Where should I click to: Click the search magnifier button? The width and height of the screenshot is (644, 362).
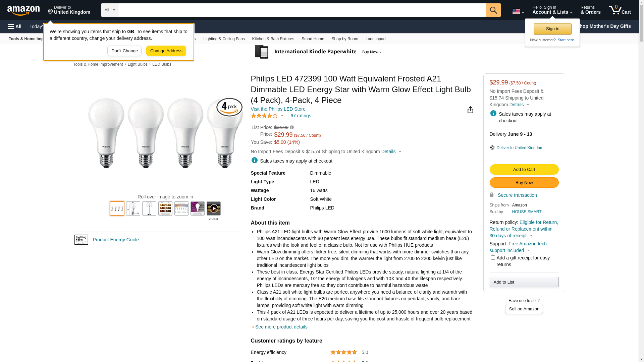pyautogui.click(x=493, y=10)
